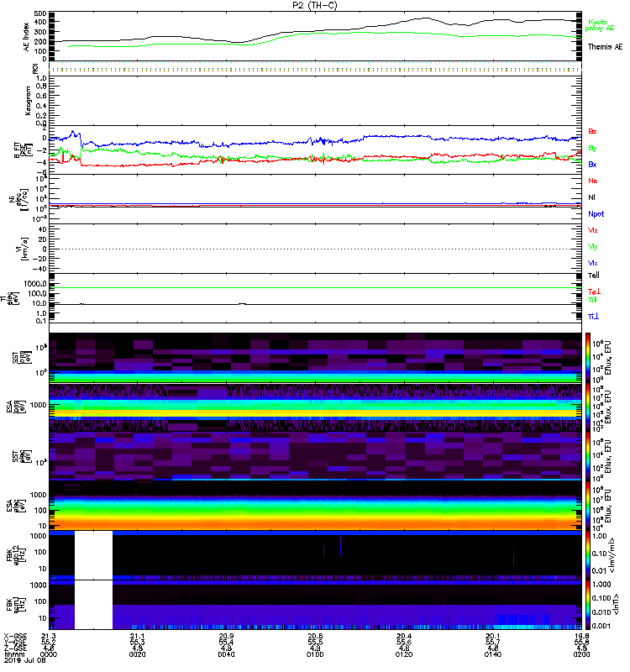Click the red Viz velocity legend label
The image size is (630, 672).
[592, 230]
